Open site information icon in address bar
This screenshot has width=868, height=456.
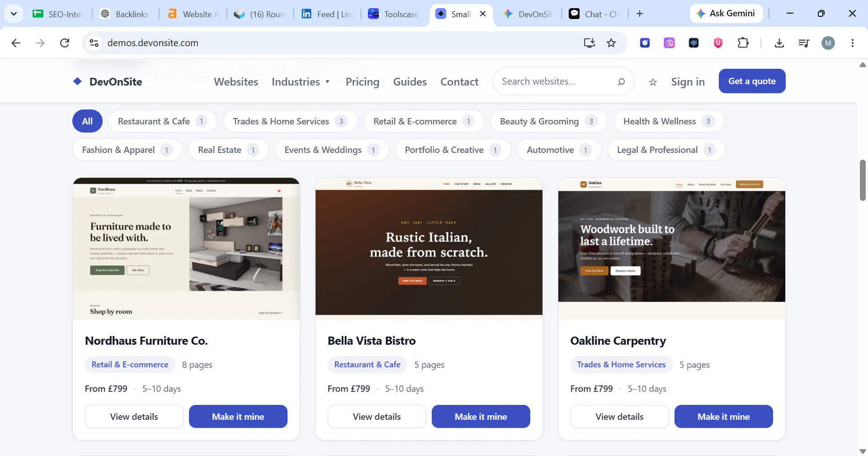tap(94, 43)
